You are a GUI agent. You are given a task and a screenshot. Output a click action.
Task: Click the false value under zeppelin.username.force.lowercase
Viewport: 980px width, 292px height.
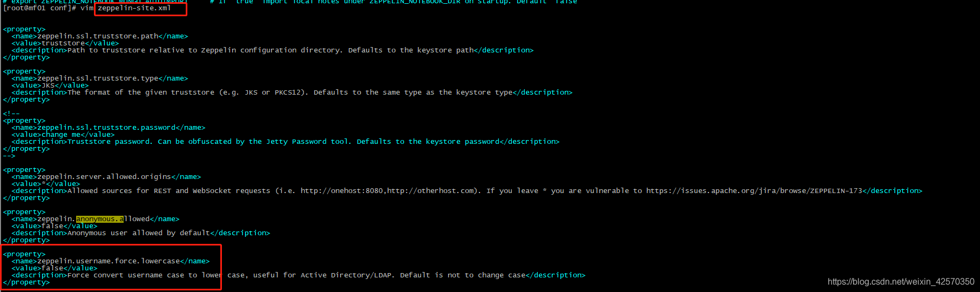(x=52, y=268)
